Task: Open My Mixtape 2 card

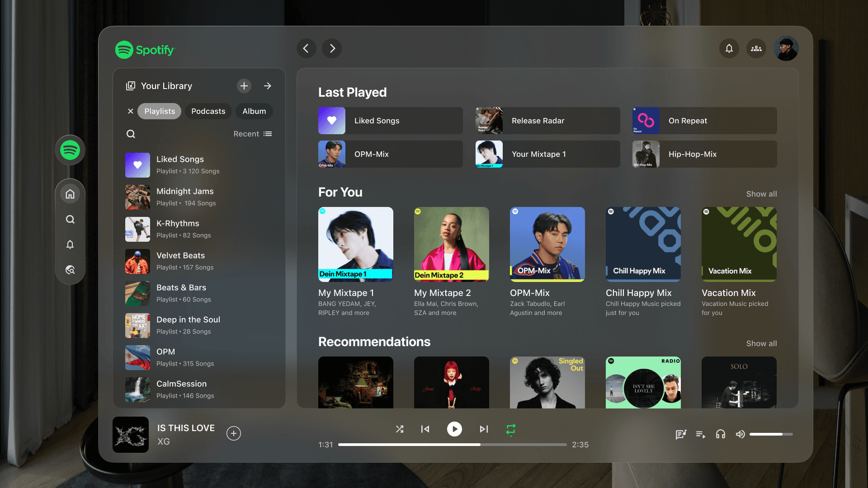Action: pyautogui.click(x=452, y=262)
